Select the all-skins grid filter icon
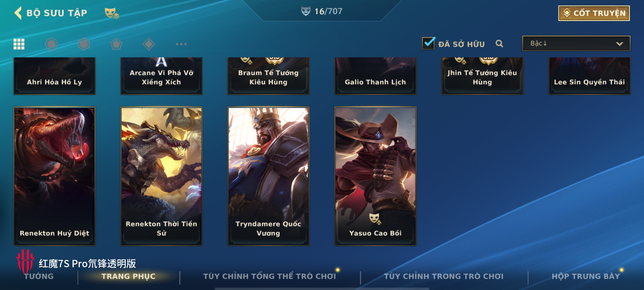The height and width of the screenshot is (290, 644). [19, 44]
